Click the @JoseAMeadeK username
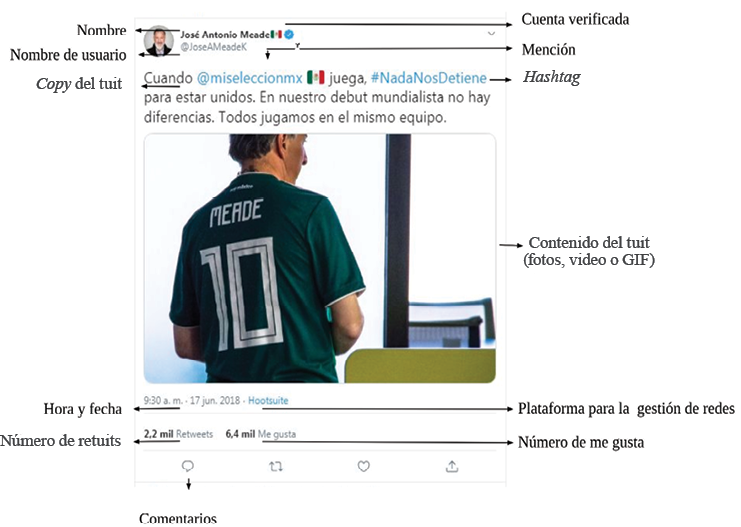741x527 pixels. click(214, 47)
